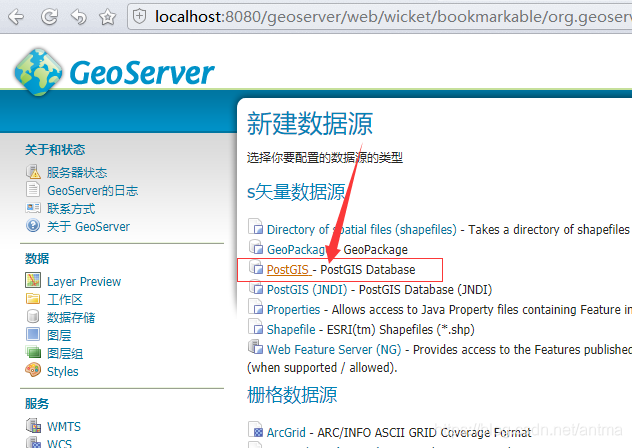Open the 服务器状态 link
Screen dimensions: 632x448
pyautogui.click(x=77, y=173)
